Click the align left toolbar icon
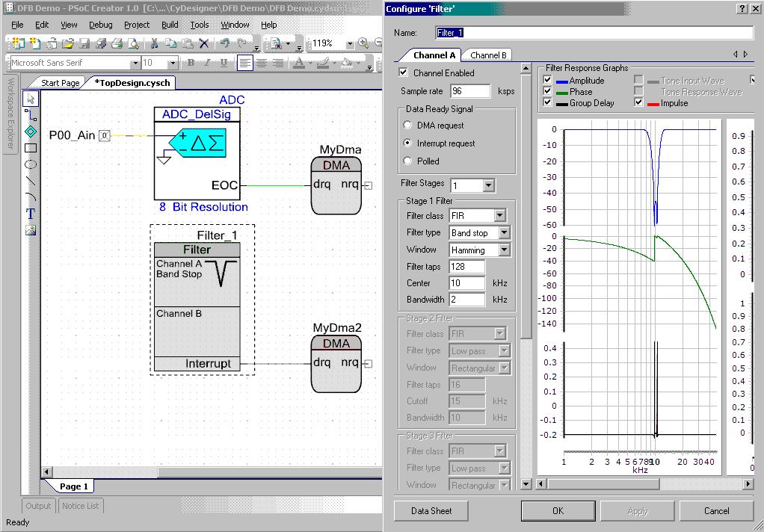764x532 pixels. 244,64
